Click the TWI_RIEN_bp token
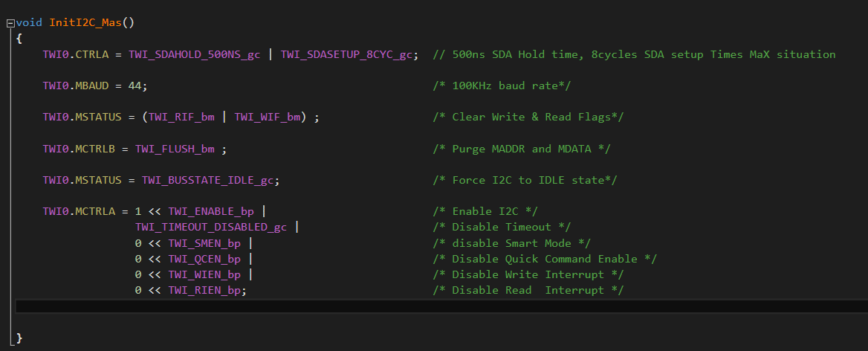 (204, 290)
